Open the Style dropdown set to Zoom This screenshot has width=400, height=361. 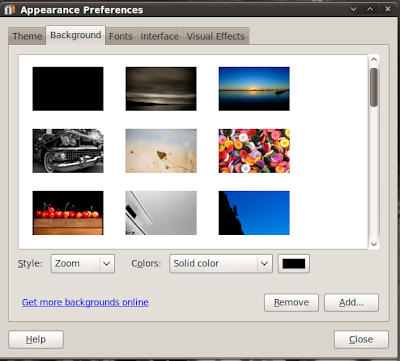[83, 264]
